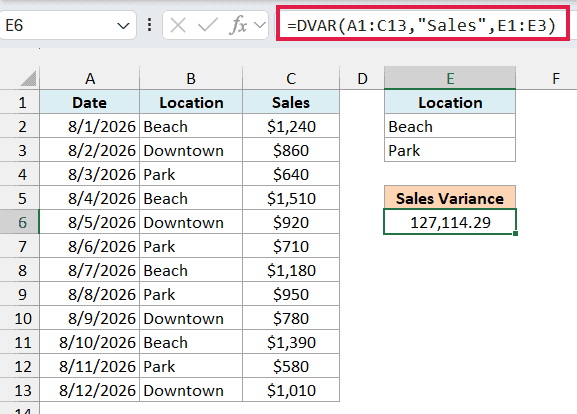Select the Park cell in row 4
577x414 pixels.
191,174
